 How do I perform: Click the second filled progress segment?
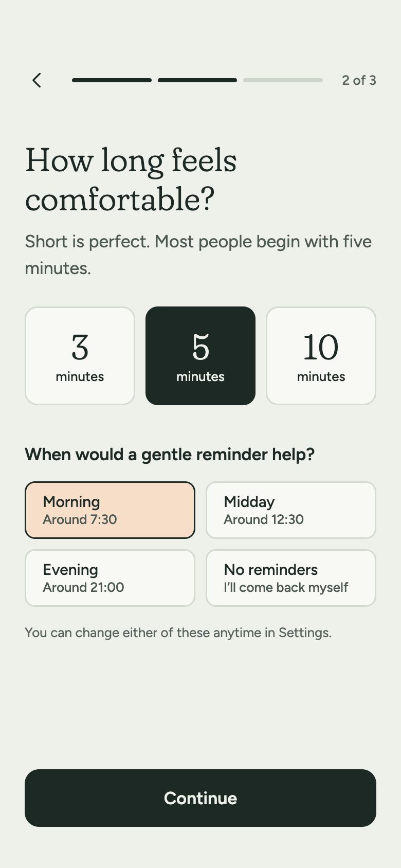click(197, 80)
